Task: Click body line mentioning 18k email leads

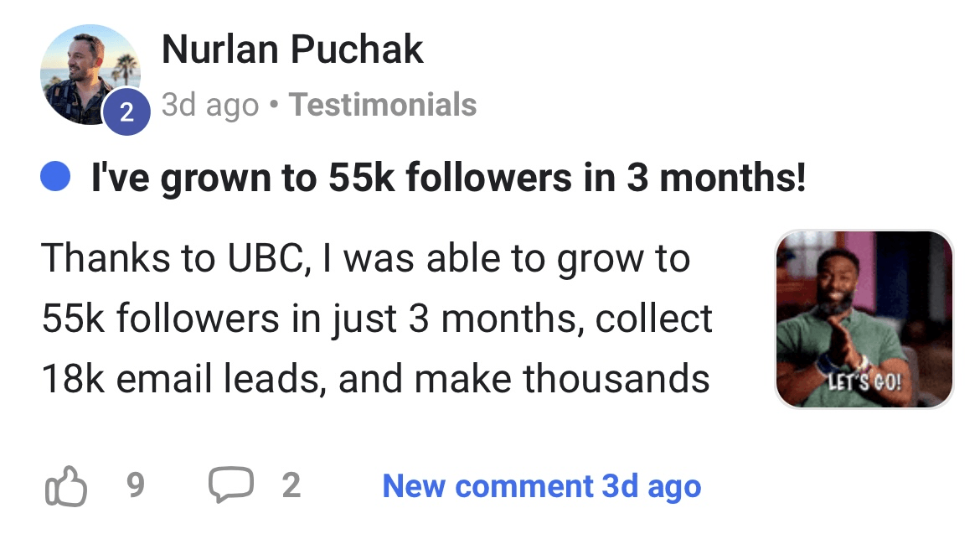Action: tap(375, 379)
